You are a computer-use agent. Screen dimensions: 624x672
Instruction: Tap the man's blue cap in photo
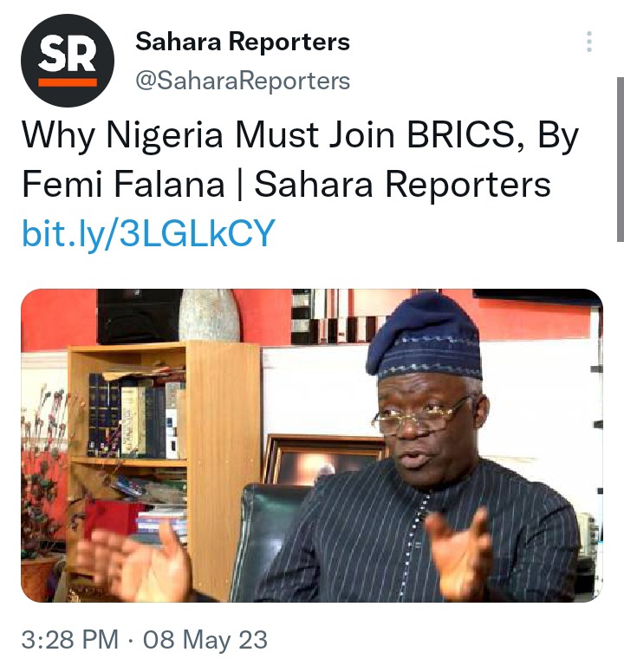[424, 337]
